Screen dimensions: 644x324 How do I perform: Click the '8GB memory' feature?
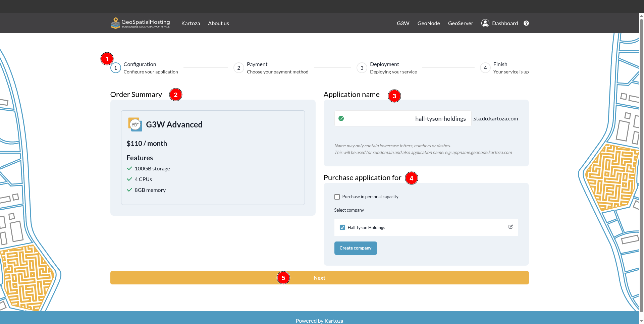(x=150, y=190)
